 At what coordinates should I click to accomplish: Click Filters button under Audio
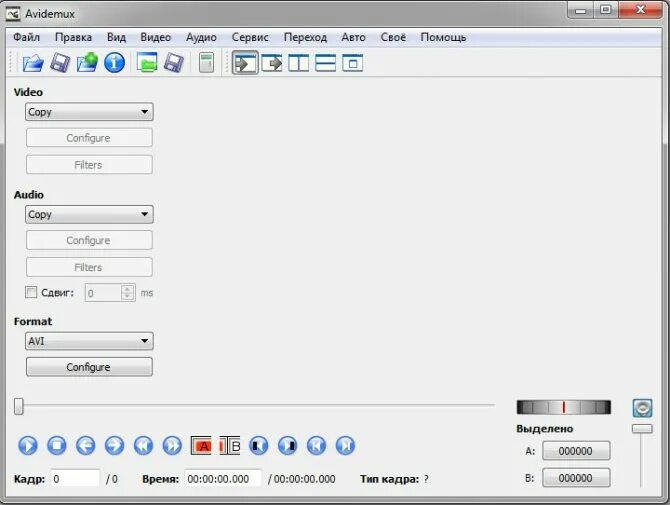pyautogui.click(x=89, y=267)
